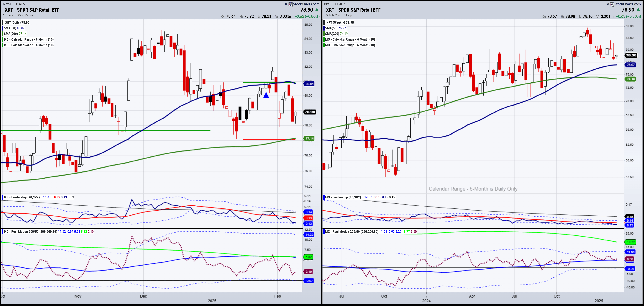Click the SMA(200) 74.19 legend text
The image size is (644, 306).
(336, 34)
